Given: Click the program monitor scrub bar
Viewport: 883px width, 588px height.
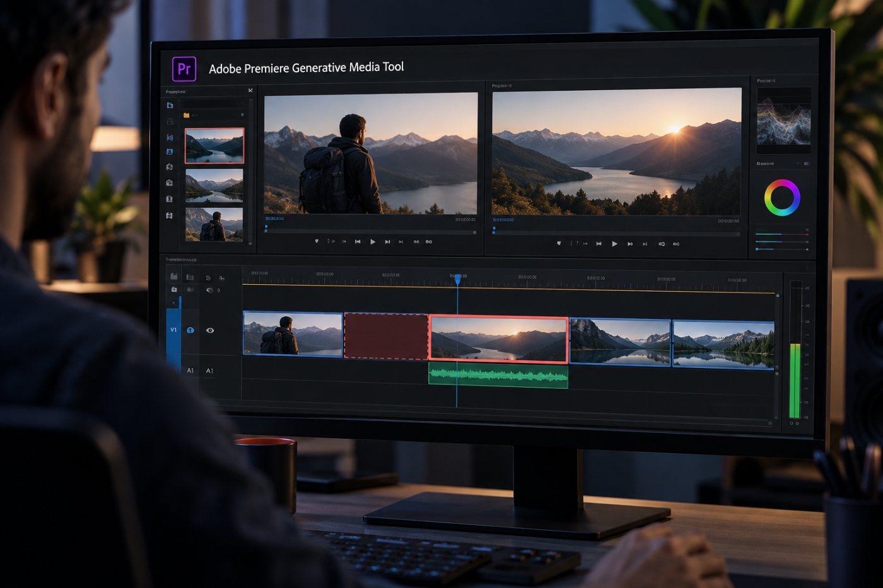Looking at the screenshot, I should (616, 234).
